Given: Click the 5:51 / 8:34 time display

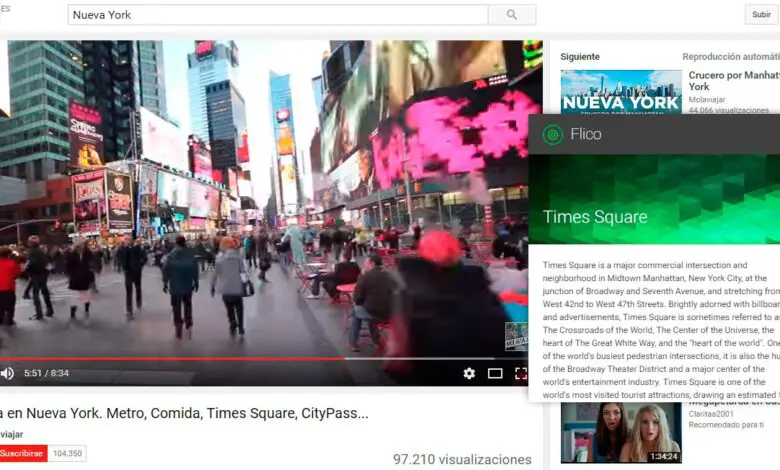Looking at the screenshot, I should point(46,373).
